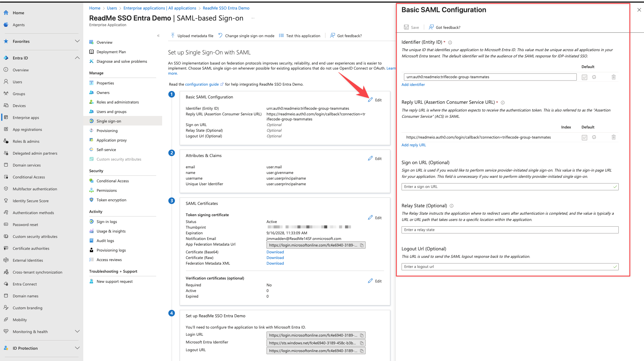Edit the Verification certificates section
644x361 pixels.
click(x=375, y=281)
